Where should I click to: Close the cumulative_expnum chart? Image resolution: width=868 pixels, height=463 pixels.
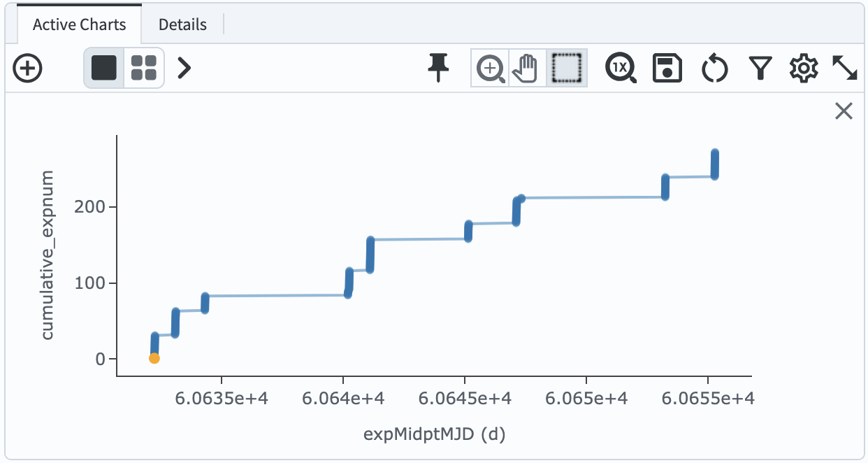point(843,111)
